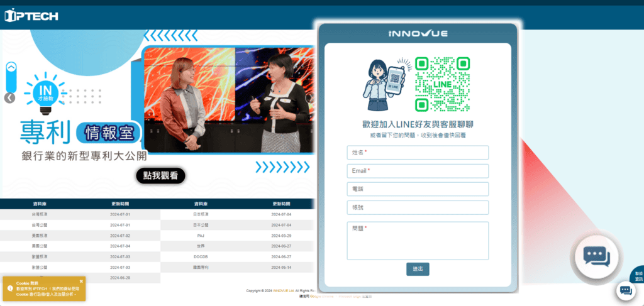Viewport: 644px width, 306px height.
Task: Click the scroll-up chevron pill on the left
Action: (11, 75)
